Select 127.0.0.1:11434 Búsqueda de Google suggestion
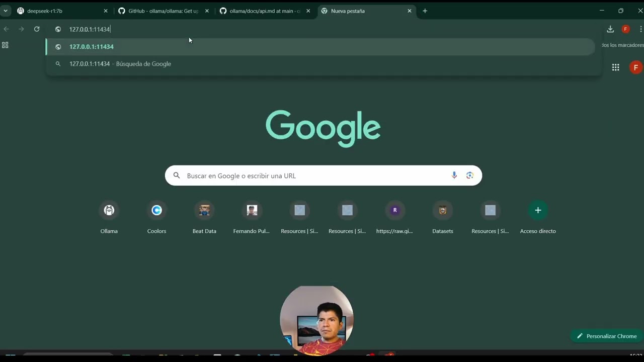The height and width of the screenshot is (362, 644). [320, 64]
